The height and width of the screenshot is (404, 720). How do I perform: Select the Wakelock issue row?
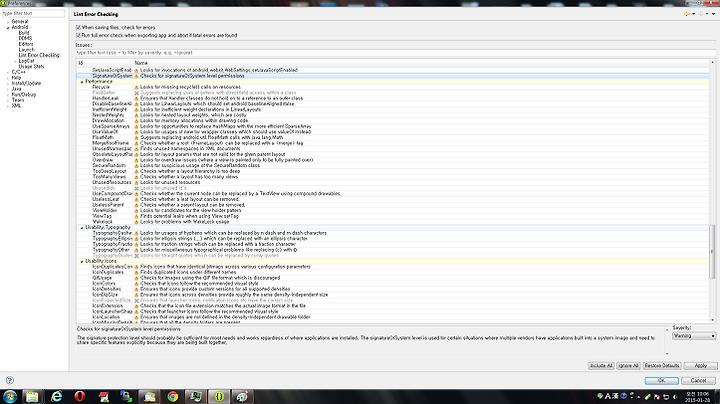coord(393,222)
